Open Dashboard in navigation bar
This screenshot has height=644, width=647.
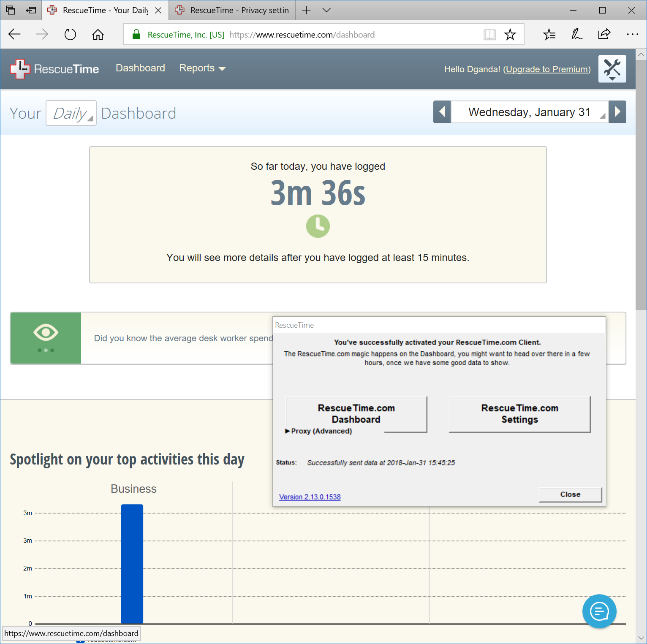140,68
